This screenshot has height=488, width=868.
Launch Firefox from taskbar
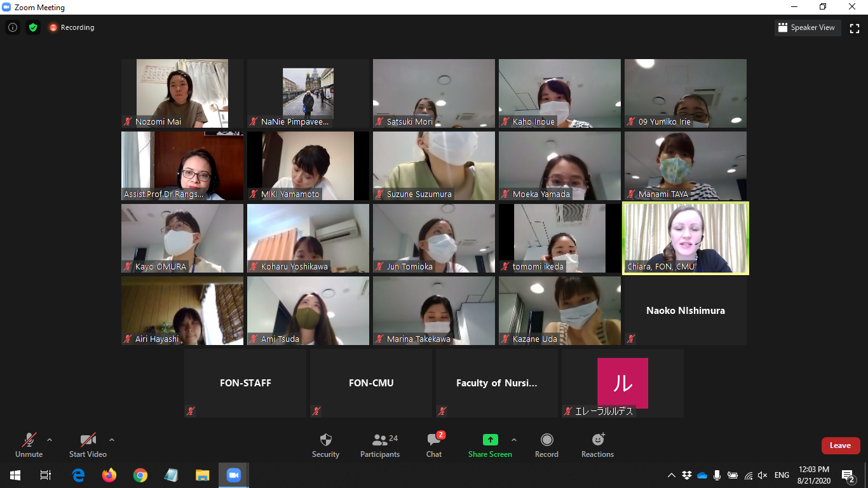(109, 475)
